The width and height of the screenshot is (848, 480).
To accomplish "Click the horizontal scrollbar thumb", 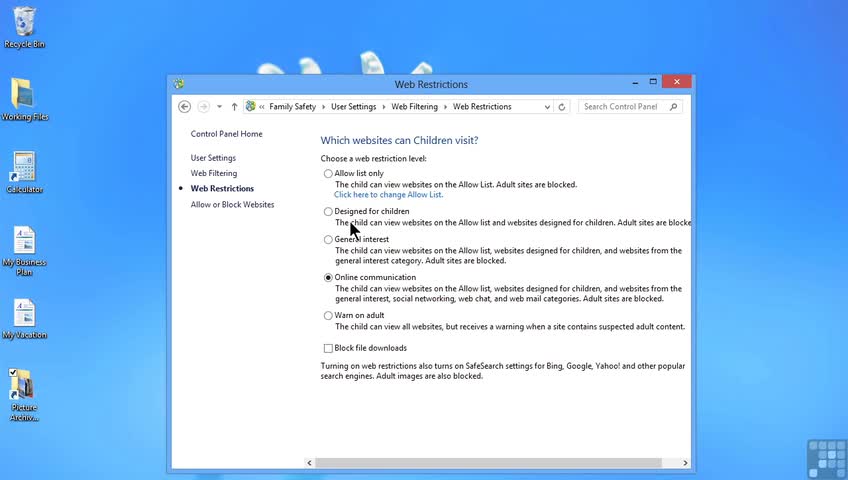I will [488, 463].
